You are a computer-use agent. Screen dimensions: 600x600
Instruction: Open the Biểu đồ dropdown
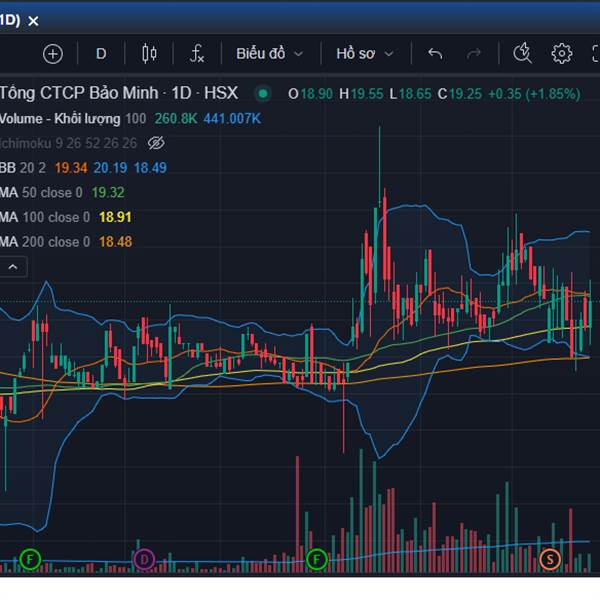(269, 54)
